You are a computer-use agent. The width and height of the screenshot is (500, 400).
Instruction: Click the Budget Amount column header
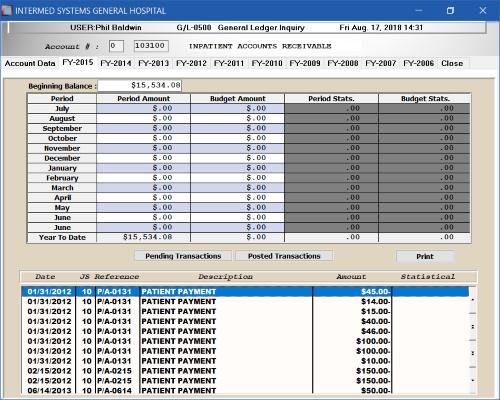[x=237, y=99]
